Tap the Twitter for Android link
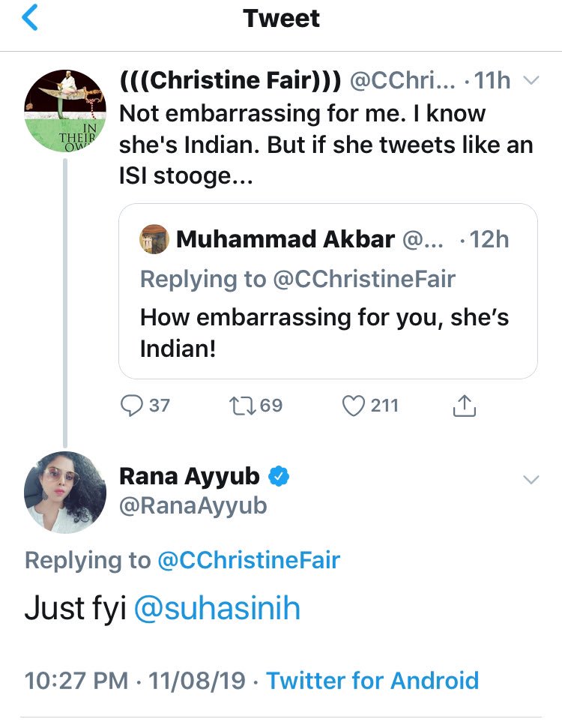Screen dimensions: 562x728 click(372, 680)
